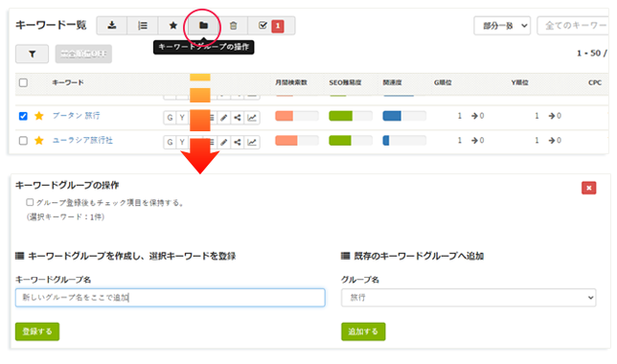The height and width of the screenshot is (364, 617).
Task: Open keyword group operations folder icon
Action: (x=203, y=26)
